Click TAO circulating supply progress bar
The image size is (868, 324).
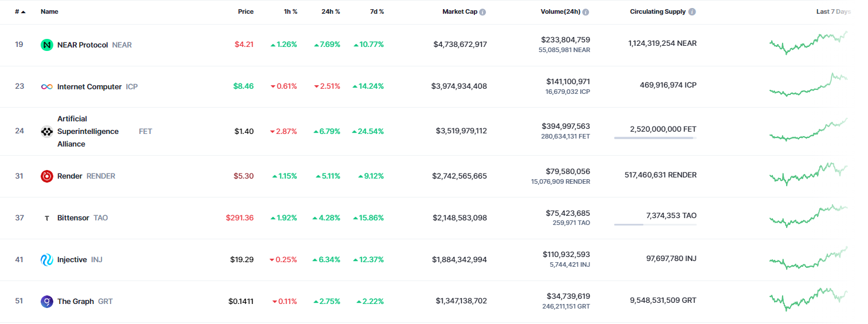click(655, 224)
